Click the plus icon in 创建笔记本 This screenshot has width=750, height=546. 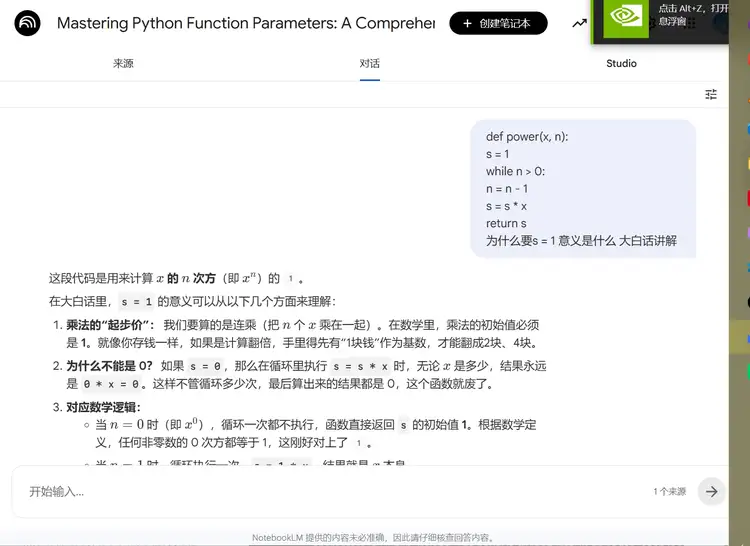click(467, 23)
